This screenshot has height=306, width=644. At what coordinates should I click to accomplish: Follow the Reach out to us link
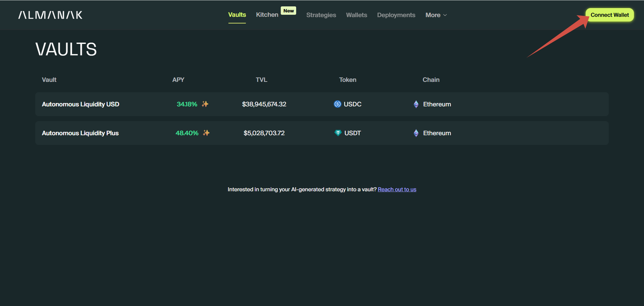click(397, 189)
